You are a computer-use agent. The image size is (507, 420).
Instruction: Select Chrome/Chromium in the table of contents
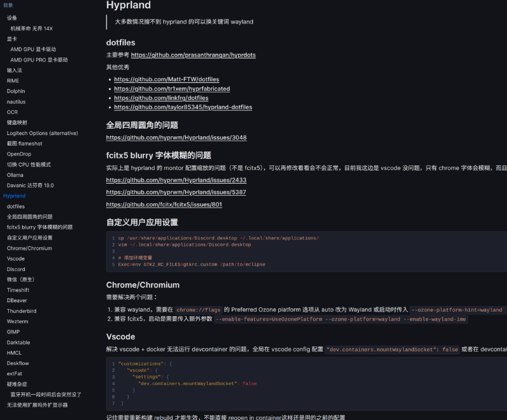29,248
